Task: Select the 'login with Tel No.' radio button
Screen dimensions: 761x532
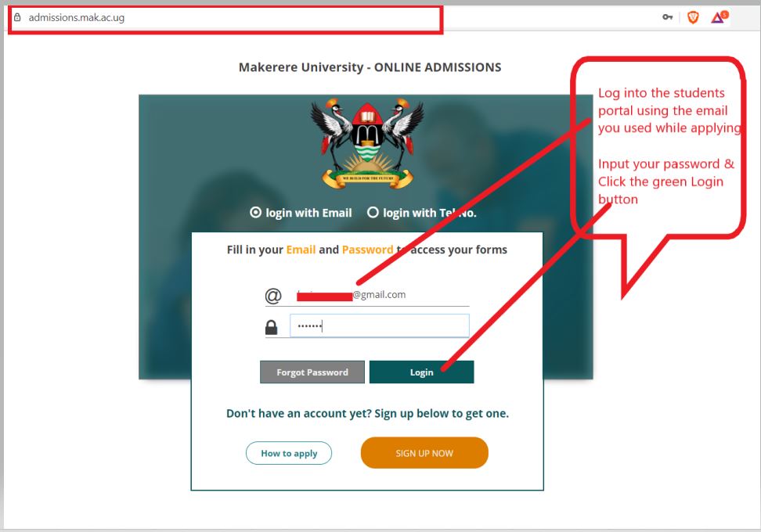Action: pos(372,213)
